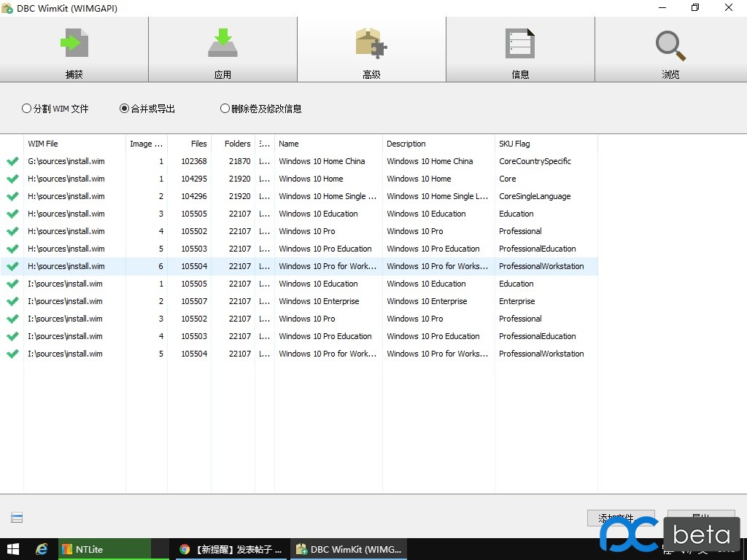Image resolution: width=747 pixels, height=560 pixels.
Task: Switch to the 应用 apply tab
Action: click(x=222, y=50)
